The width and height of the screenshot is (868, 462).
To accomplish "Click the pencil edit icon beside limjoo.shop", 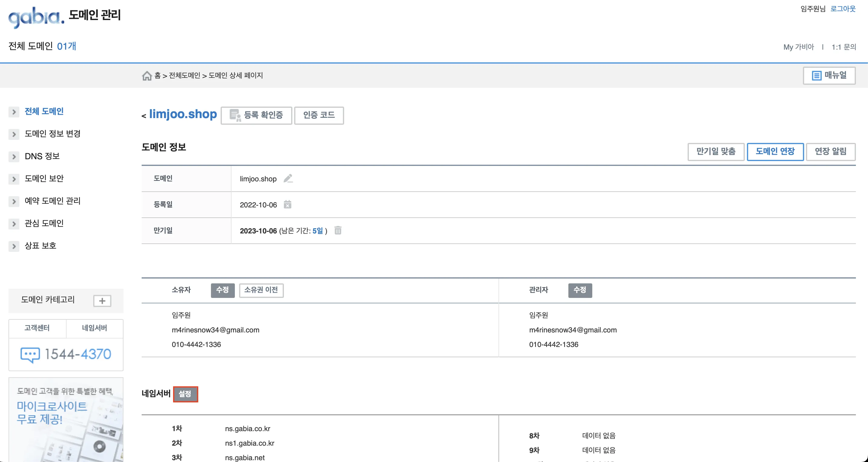I will click(x=288, y=178).
